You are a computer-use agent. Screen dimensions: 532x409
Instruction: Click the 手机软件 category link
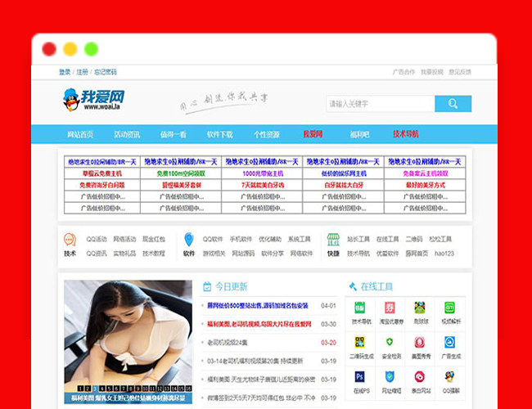(x=241, y=239)
